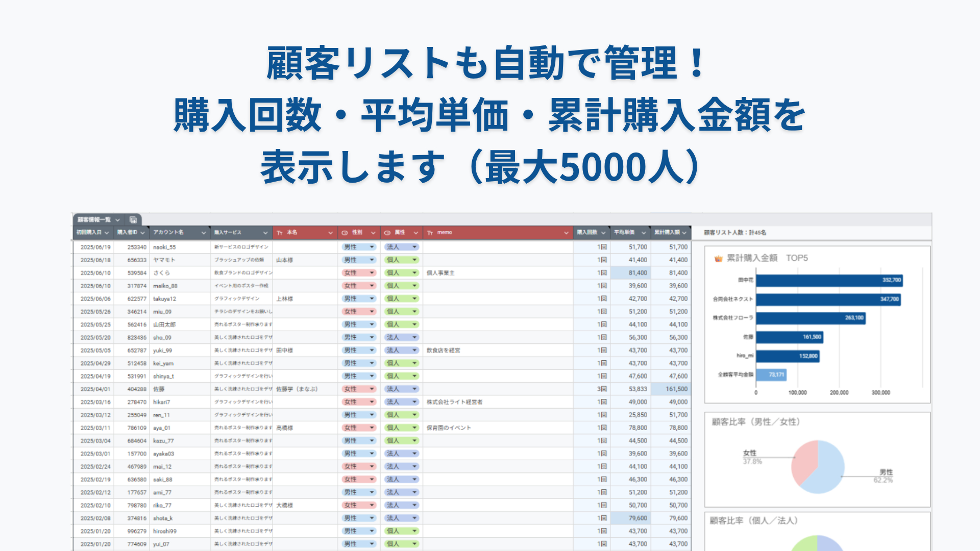The height and width of the screenshot is (551, 980).
Task: Select the memo cell 株式会社ライト経営者
Action: (x=498, y=402)
